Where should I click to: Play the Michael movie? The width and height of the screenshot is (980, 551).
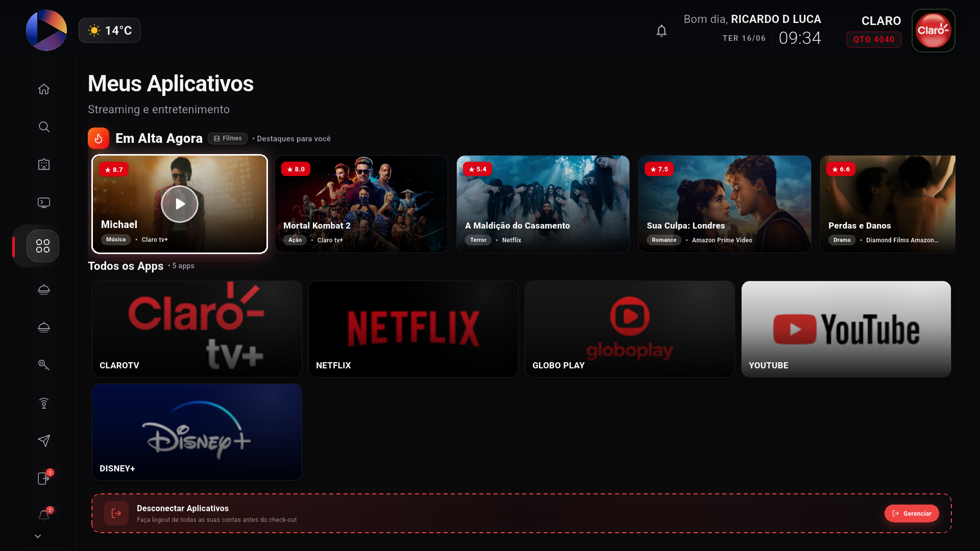(180, 204)
